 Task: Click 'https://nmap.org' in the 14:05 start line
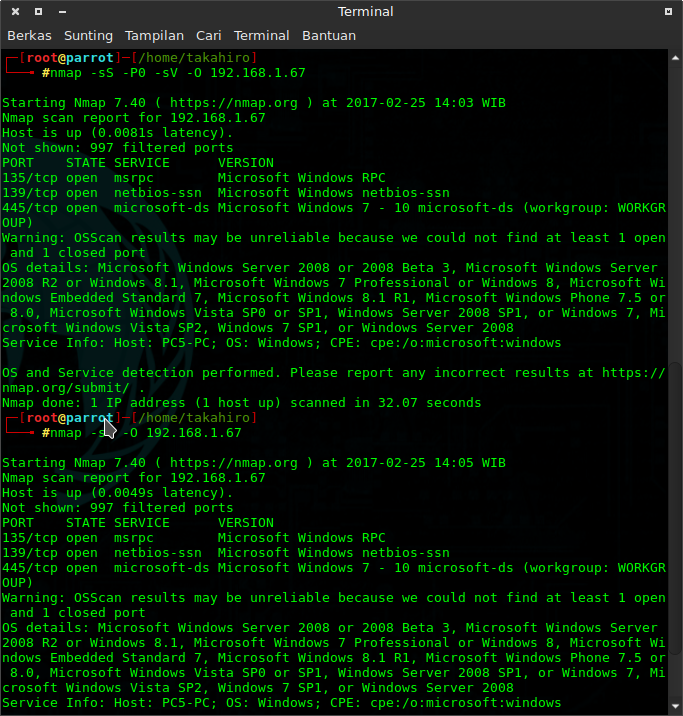point(234,463)
